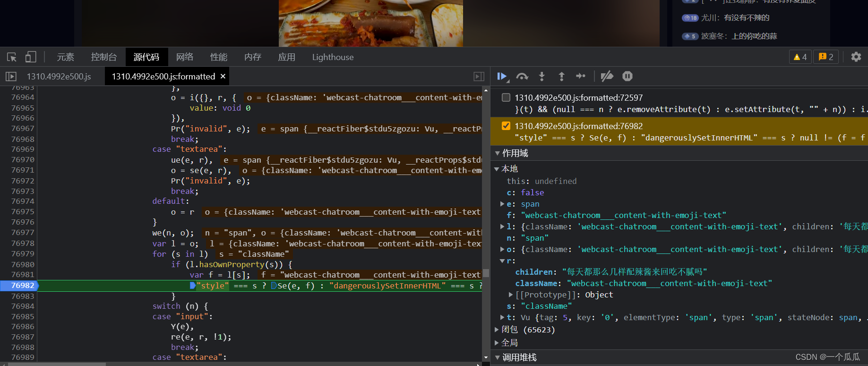Image resolution: width=868 pixels, height=366 pixels.
Task: Collapse the 本地 scope
Action: [x=496, y=169]
